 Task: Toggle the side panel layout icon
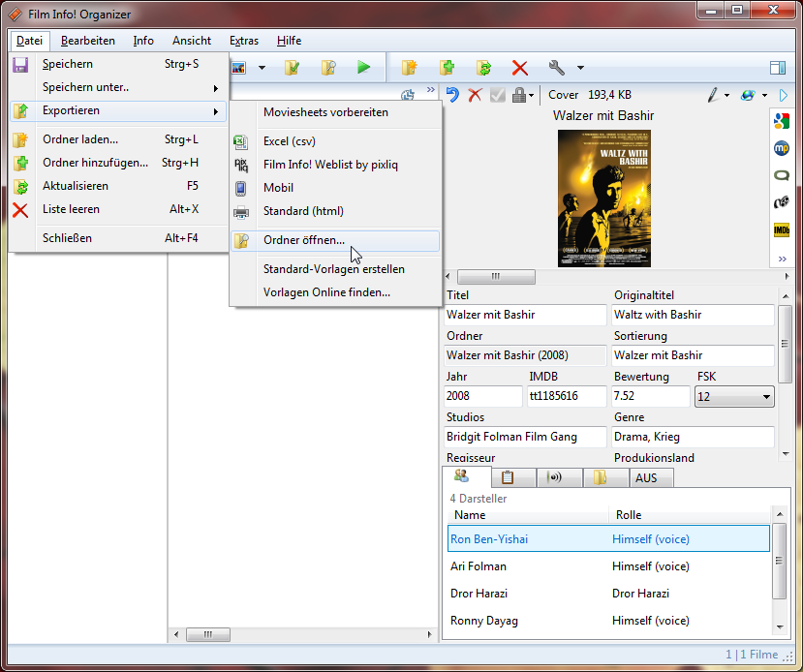[778, 68]
